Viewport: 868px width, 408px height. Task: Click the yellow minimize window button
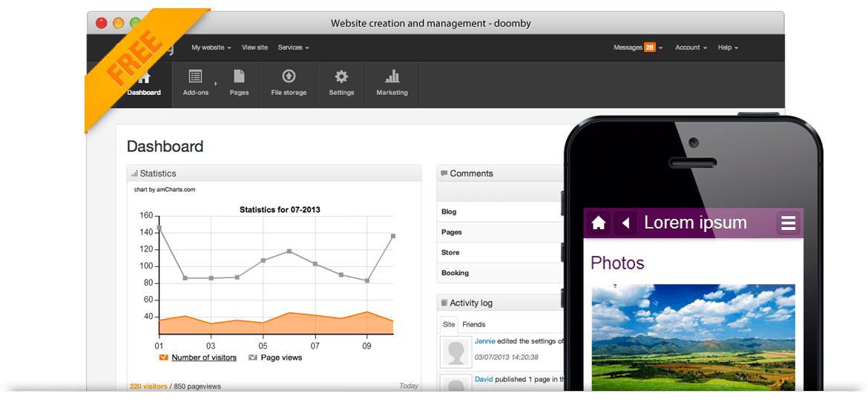119,23
